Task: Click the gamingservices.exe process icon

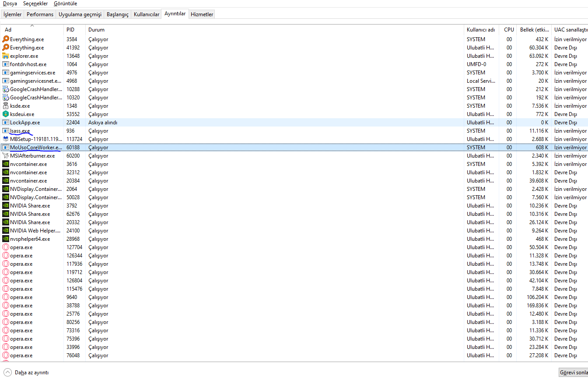Action: [6, 72]
